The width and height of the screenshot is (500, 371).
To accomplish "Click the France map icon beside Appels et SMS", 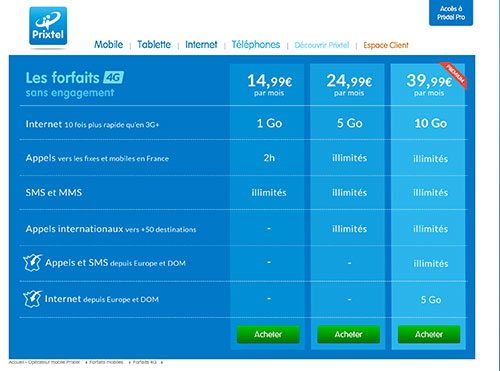I will 32,263.
